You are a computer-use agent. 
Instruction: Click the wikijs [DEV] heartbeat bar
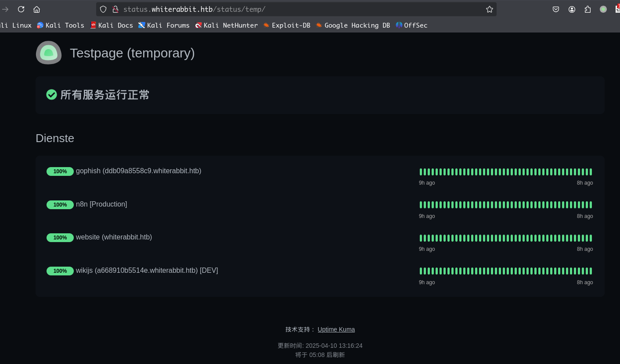(506, 271)
